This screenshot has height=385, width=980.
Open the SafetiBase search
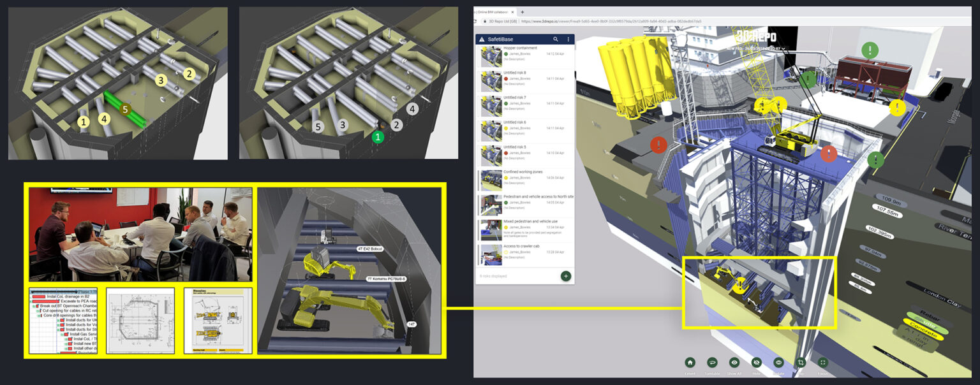tap(556, 40)
